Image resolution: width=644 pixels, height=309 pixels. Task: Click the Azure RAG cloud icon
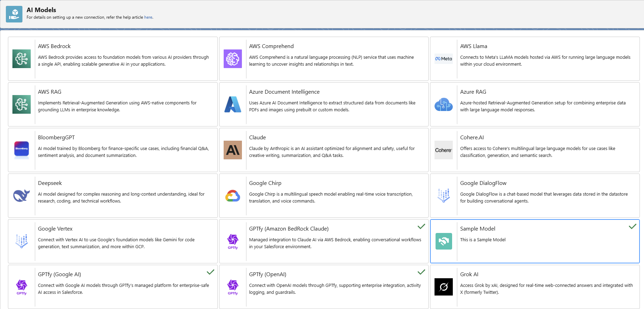click(443, 104)
